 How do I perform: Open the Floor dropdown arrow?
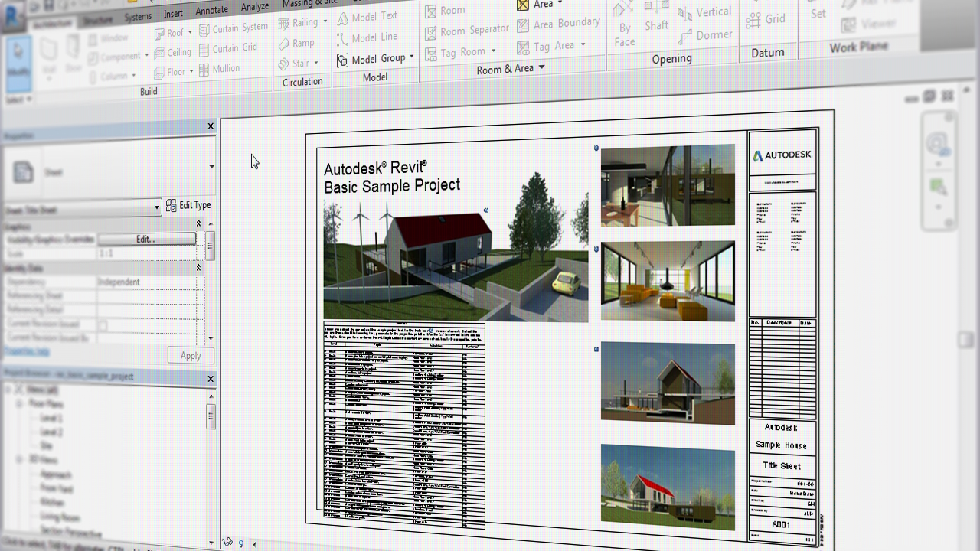[x=191, y=72]
